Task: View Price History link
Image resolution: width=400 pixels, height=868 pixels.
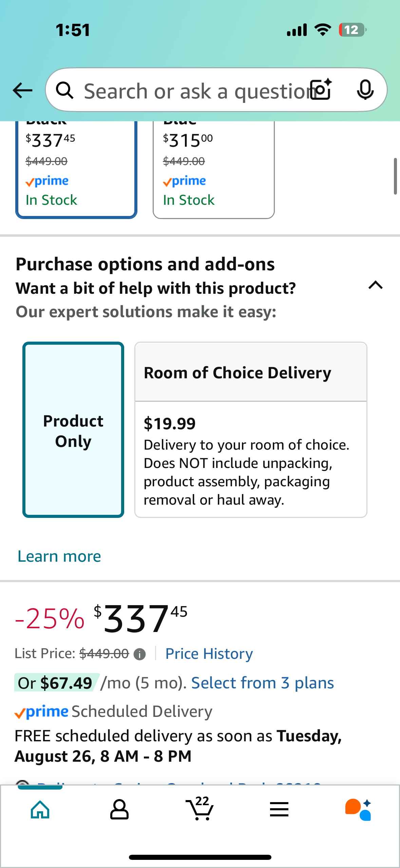Action: click(x=209, y=654)
